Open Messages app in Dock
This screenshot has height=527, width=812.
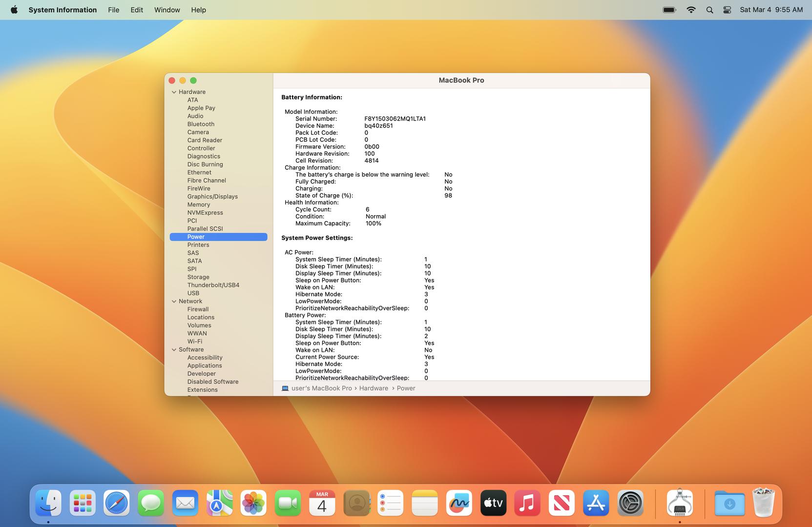point(151,503)
